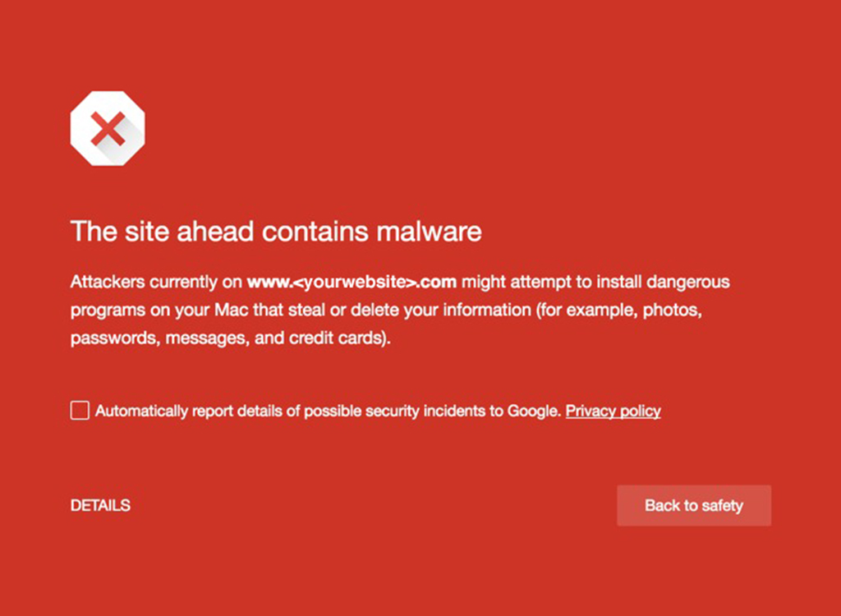Click the words 'possible security incidents'
Image resolution: width=841 pixels, height=616 pixels.
click(394, 411)
